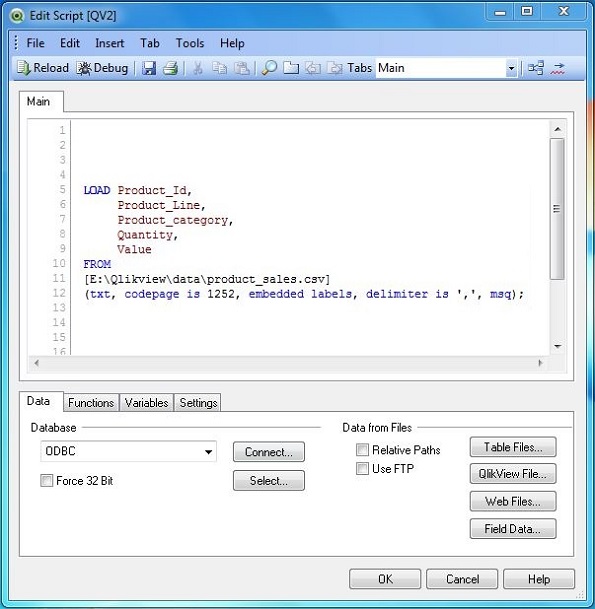Image resolution: width=595 pixels, height=609 pixels.
Task: Enable the Force 32 Bit checkbox
Action: coord(47,480)
